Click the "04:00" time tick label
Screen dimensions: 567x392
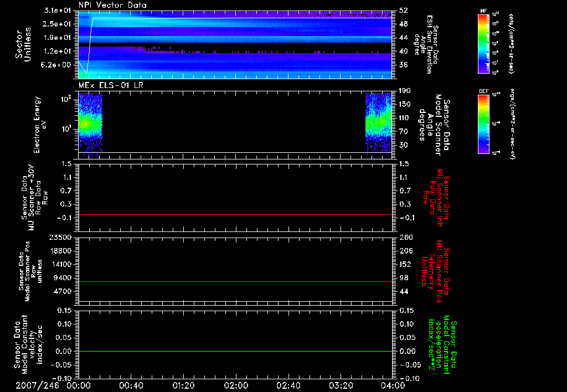(393, 386)
